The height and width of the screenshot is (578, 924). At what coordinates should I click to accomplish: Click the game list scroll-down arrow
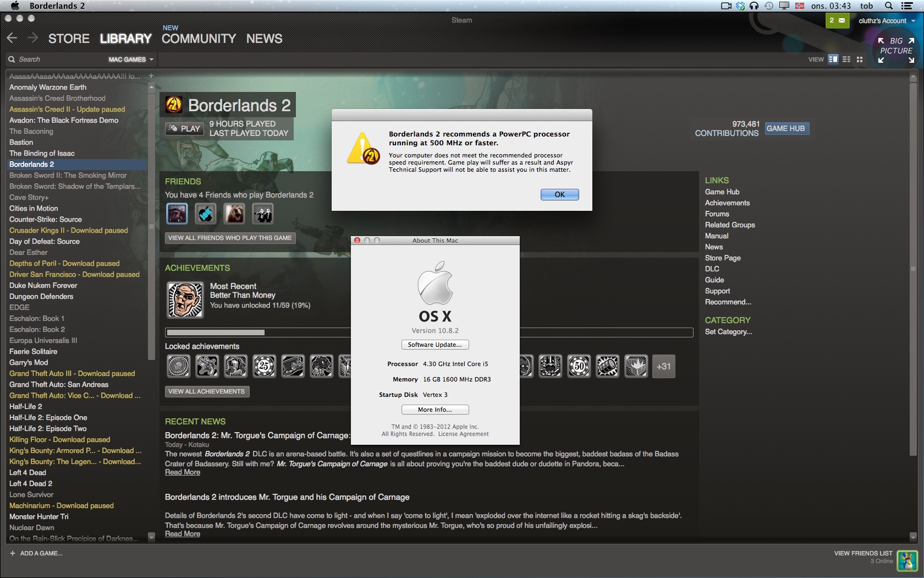click(x=152, y=538)
